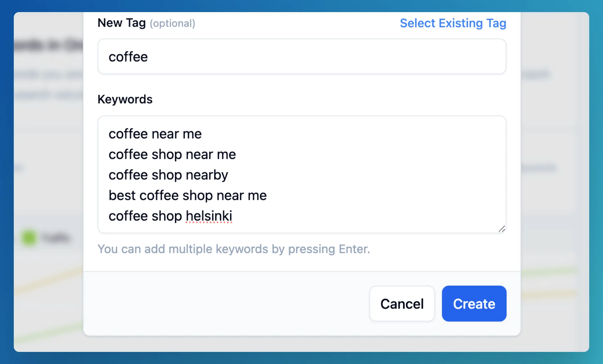Screen dimensions: 603x364
Task: Select the keyword coffee shop nearby
Action: coord(168,175)
